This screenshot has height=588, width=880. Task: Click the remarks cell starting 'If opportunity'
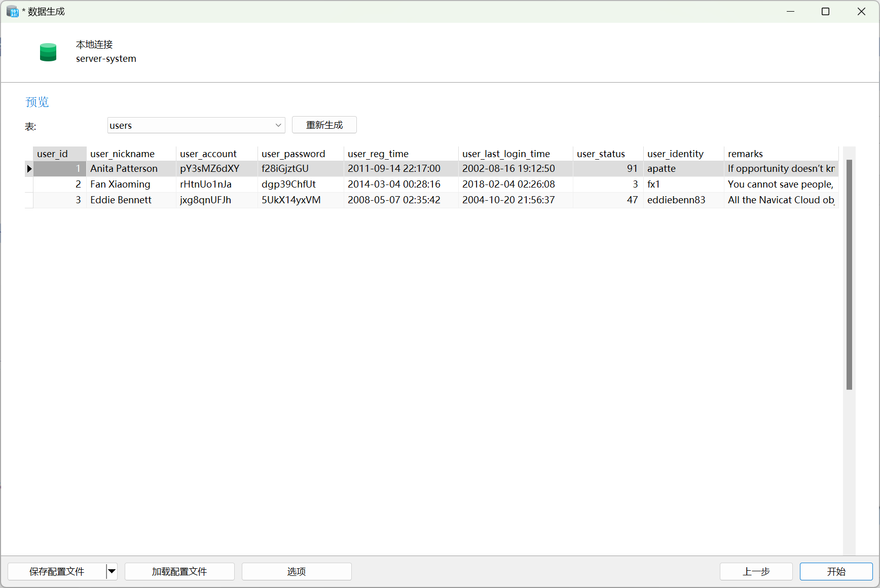coord(781,169)
